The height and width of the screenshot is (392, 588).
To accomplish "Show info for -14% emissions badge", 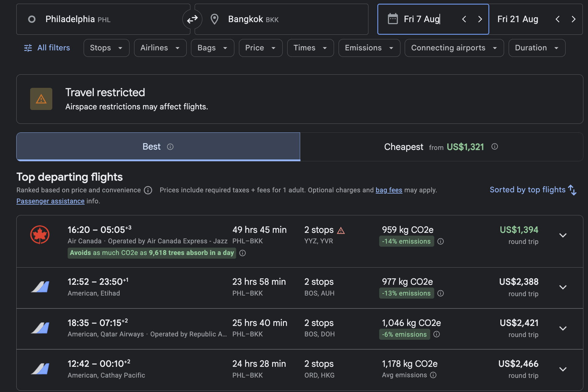I will [x=440, y=241].
